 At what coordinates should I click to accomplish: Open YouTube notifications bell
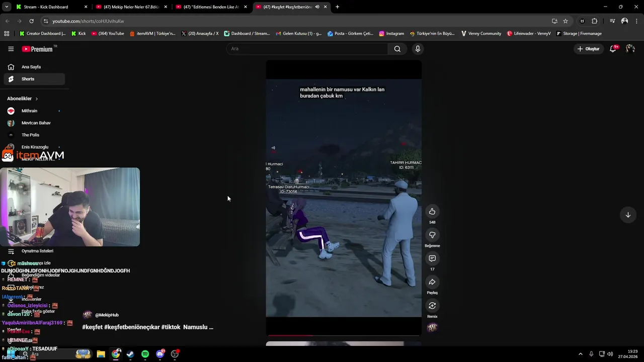[x=613, y=49]
